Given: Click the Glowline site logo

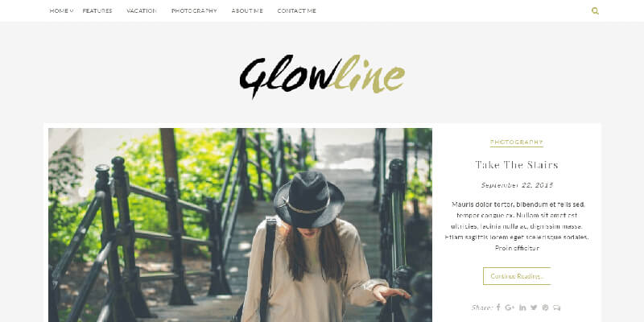Looking at the screenshot, I should 322,76.
